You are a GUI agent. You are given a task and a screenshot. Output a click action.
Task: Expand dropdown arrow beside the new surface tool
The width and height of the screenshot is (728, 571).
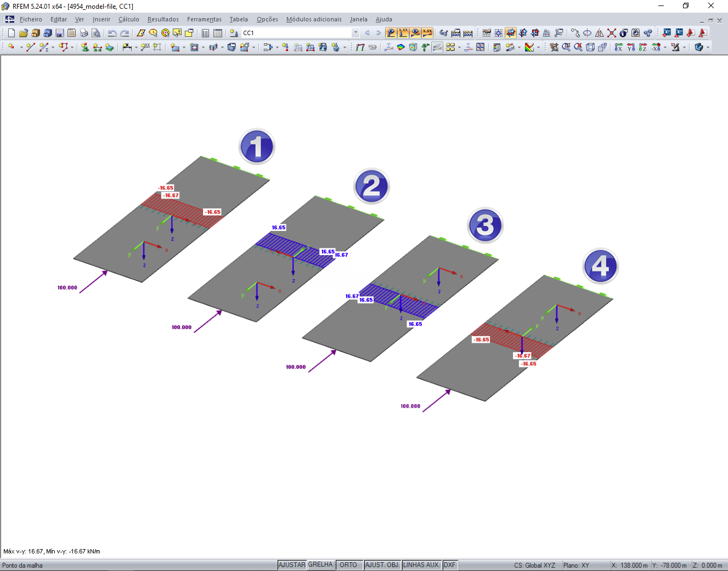[184, 47]
